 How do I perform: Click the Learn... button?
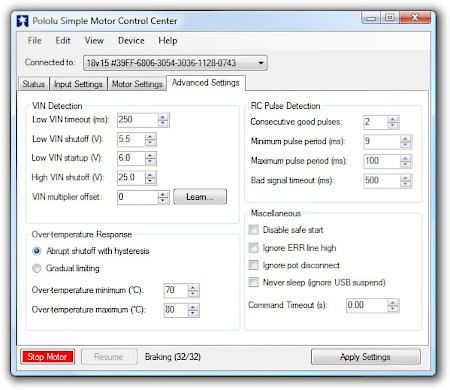[x=200, y=197]
